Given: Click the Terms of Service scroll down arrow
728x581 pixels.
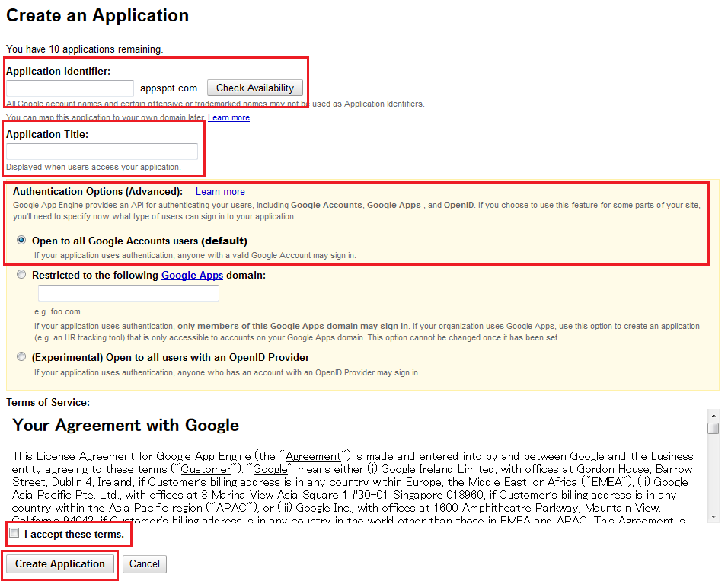Looking at the screenshot, I should [x=713, y=517].
